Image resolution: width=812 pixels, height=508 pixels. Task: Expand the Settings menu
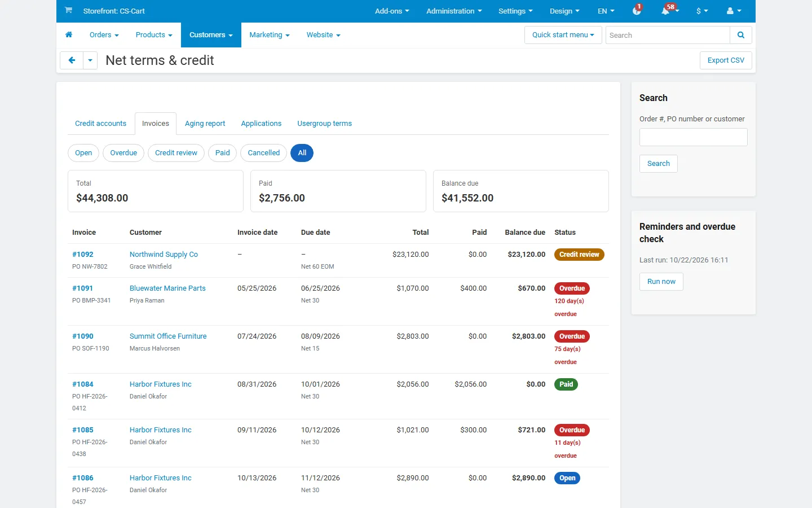pyautogui.click(x=515, y=11)
